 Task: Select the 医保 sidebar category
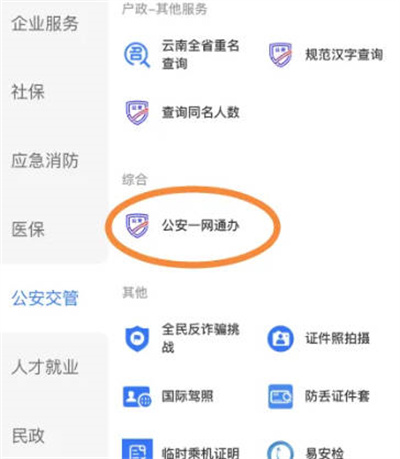[x=28, y=229]
